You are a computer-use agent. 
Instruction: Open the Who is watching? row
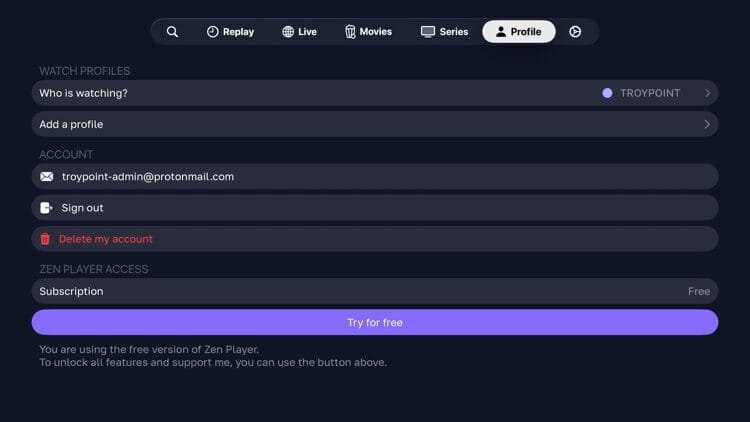[x=375, y=93]
